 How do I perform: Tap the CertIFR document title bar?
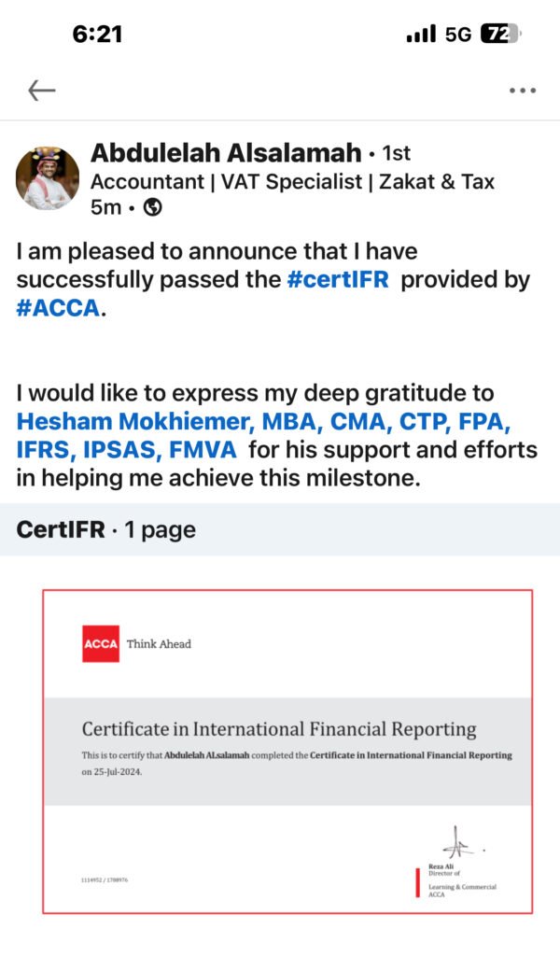tap(280, 529)
